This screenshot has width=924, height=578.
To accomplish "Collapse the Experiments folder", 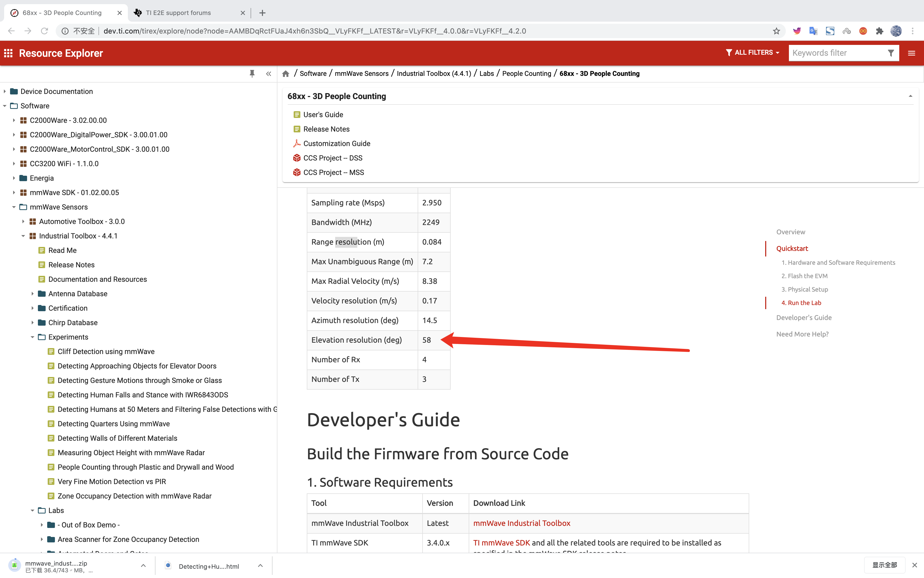I will pos(32,337).
